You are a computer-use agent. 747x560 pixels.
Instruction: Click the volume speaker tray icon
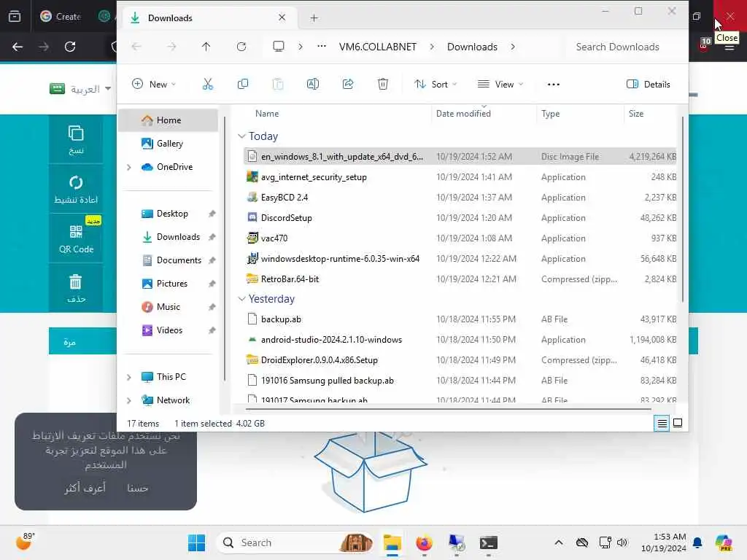pyautogui.click(x=622, y=542)
